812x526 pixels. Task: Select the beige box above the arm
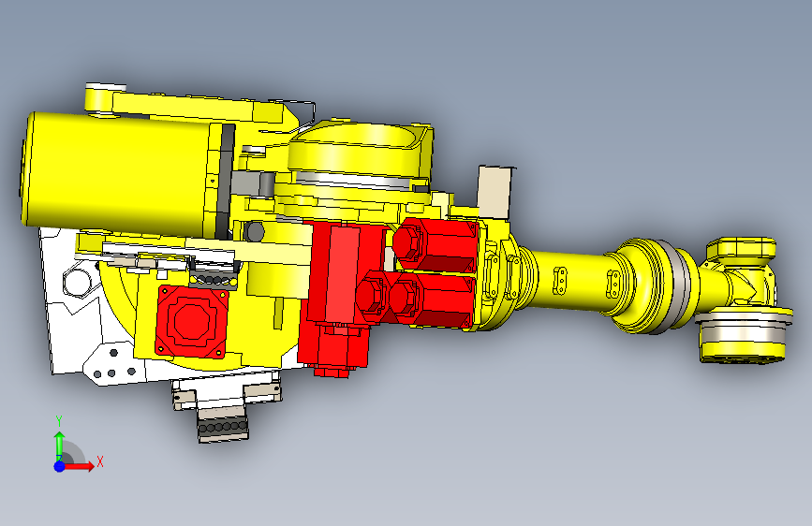pos(495,192)
